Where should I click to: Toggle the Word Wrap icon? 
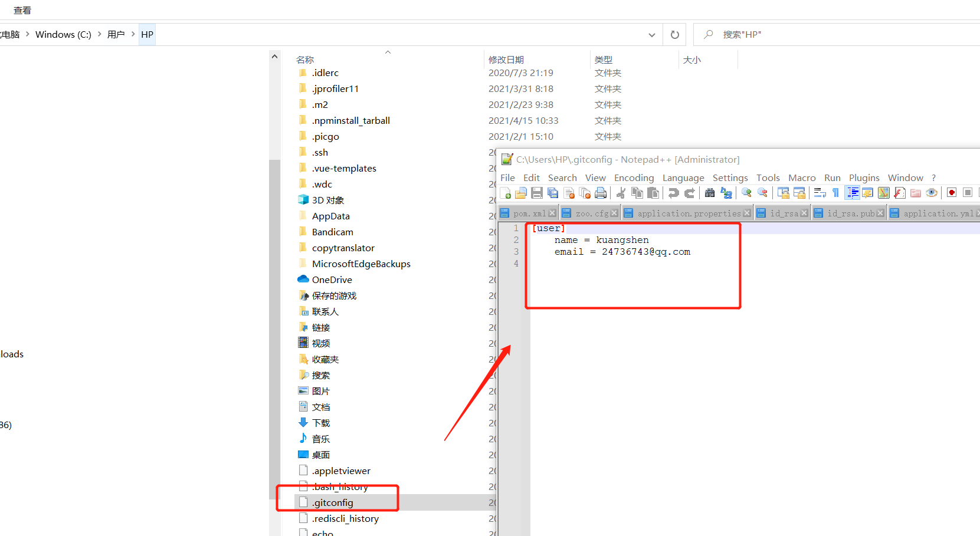[820, 193]
